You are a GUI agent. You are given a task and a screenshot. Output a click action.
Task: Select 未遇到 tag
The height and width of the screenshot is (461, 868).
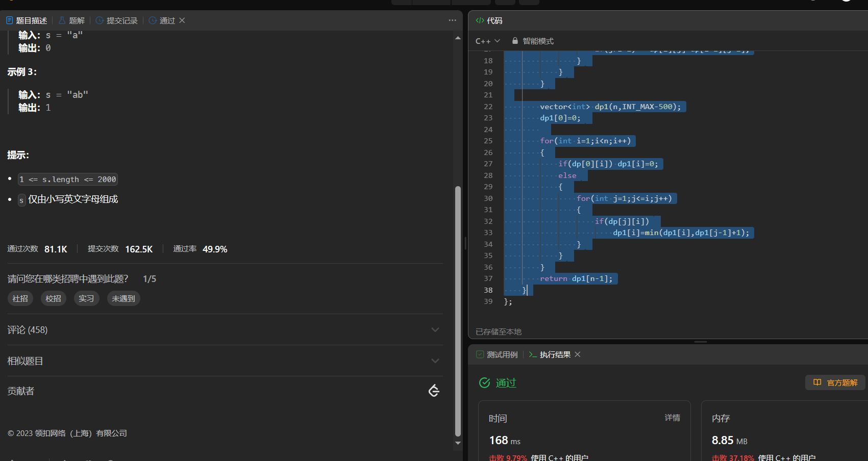click(x=123, y=298)
